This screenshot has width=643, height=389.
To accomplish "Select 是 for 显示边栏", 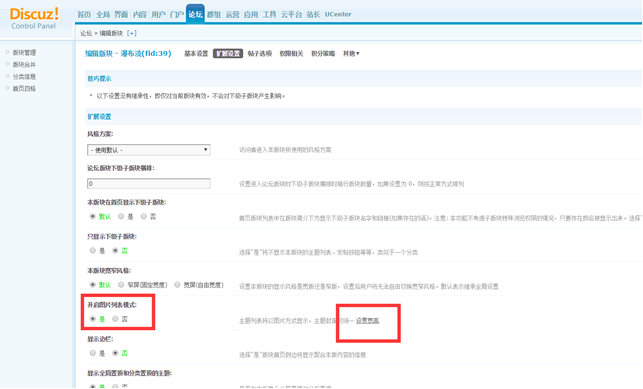I will click(93, 353).
